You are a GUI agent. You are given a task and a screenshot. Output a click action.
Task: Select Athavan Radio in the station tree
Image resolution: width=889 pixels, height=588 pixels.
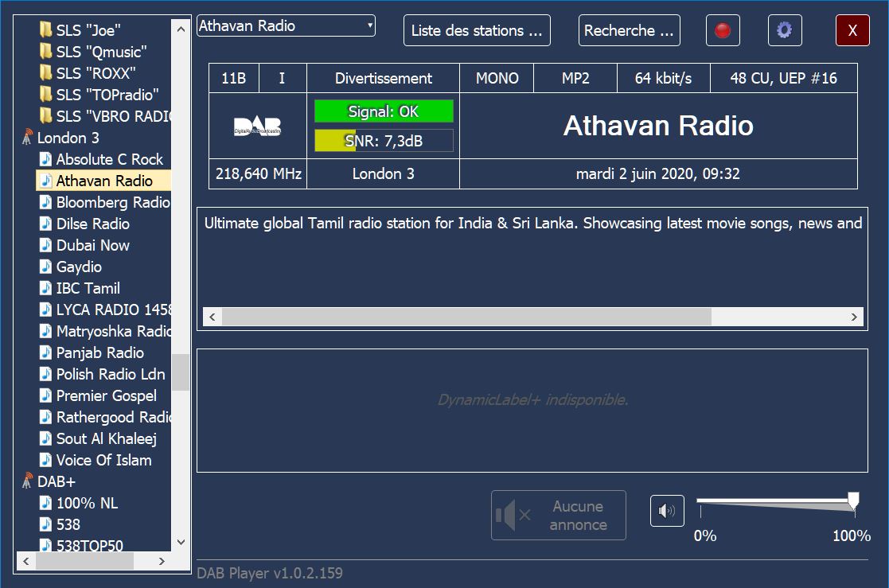pos(104,181)
